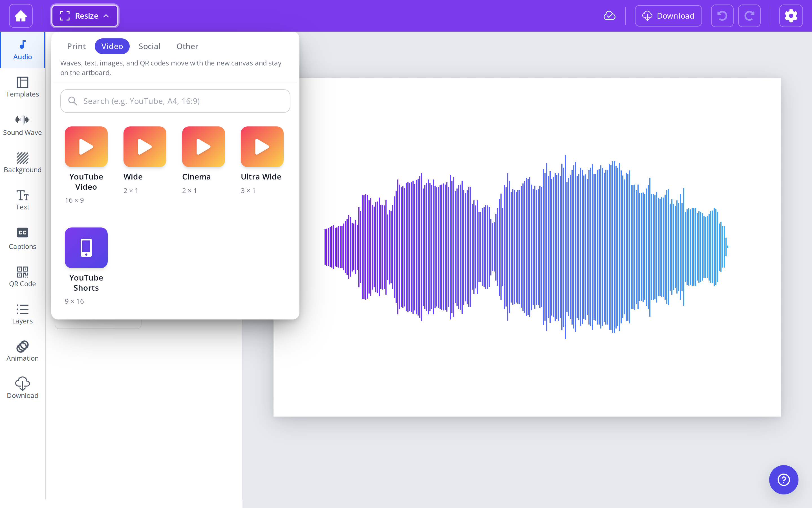Switch to the Social tab
Viewport: 812px width, 508px height.
[149, 46]
